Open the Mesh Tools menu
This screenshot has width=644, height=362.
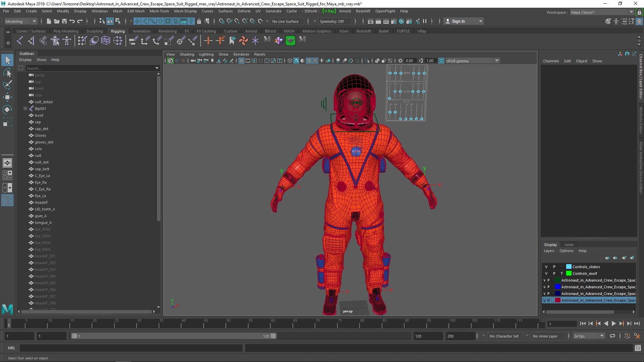coord(159,11)
